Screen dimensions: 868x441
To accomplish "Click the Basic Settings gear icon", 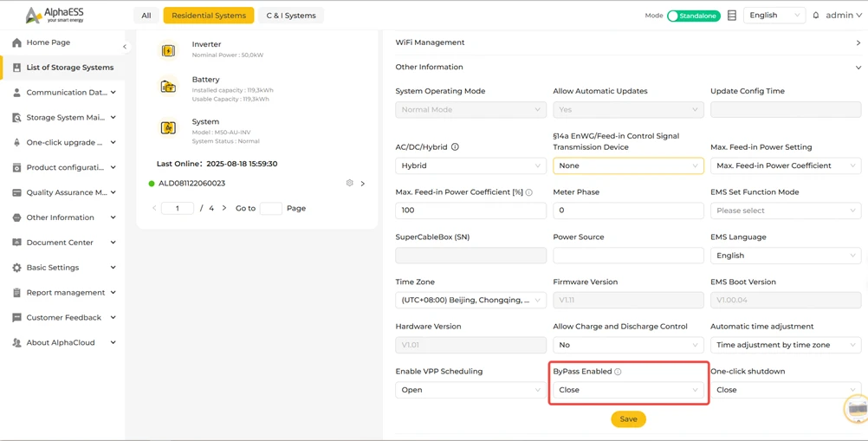I will [16, 267].
